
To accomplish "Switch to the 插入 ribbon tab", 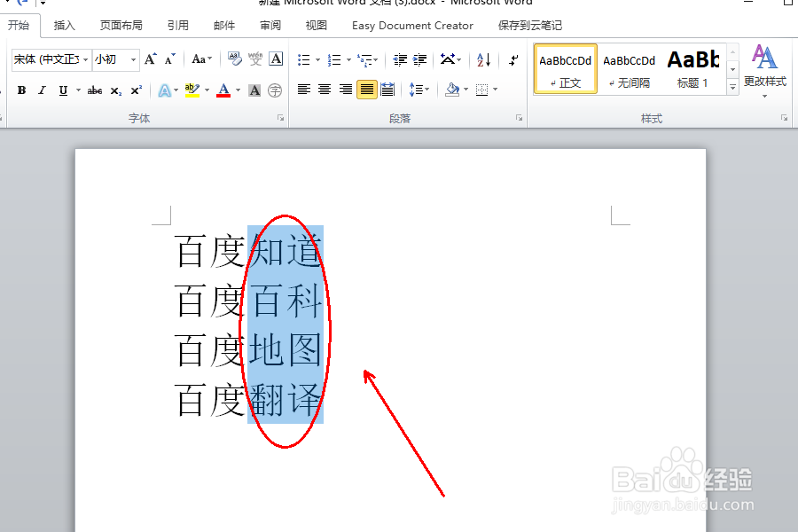I will 64,25.
